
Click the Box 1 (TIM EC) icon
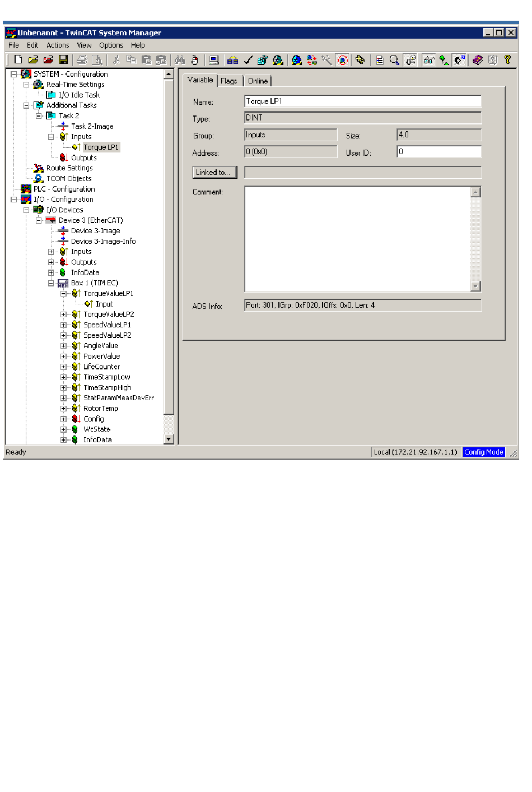point(63,283)
